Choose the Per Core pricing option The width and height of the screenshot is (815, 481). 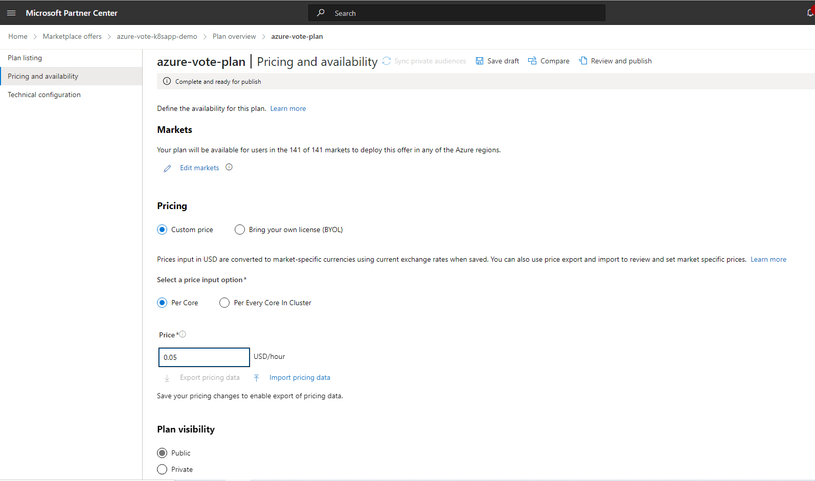coord(162,303)
